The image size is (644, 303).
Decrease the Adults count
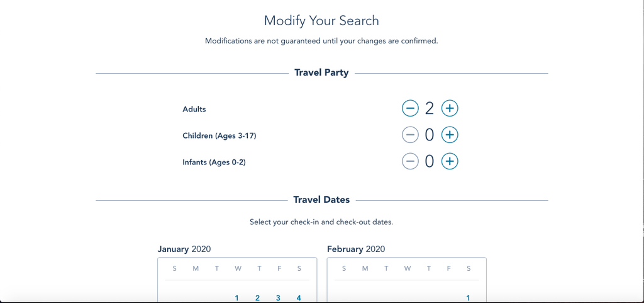pyautogui.click(x=410, y=108)
